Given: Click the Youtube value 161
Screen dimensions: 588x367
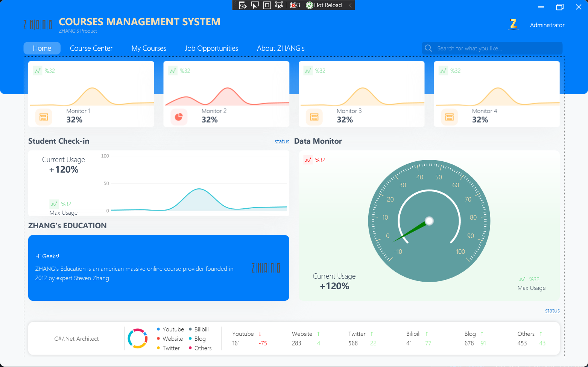Looking at the screenshot, I should point(236,343).
